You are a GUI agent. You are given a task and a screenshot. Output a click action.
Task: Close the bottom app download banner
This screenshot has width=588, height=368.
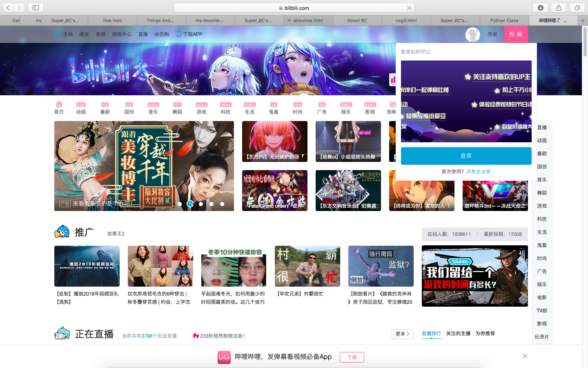pyautogui.click(x=525, y=356)
